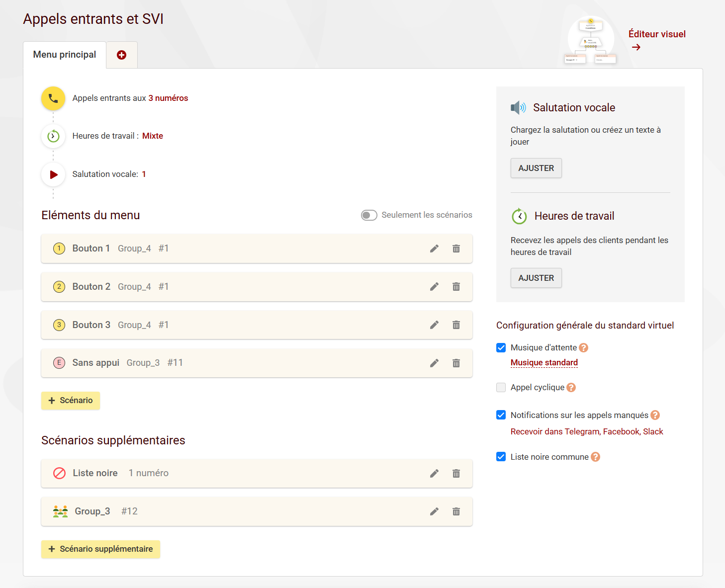Open the 3 numéros link

[x=168, y=98]
